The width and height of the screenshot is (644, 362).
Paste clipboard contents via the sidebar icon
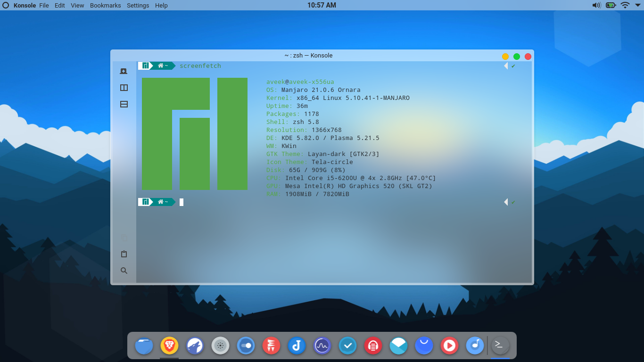124,254
